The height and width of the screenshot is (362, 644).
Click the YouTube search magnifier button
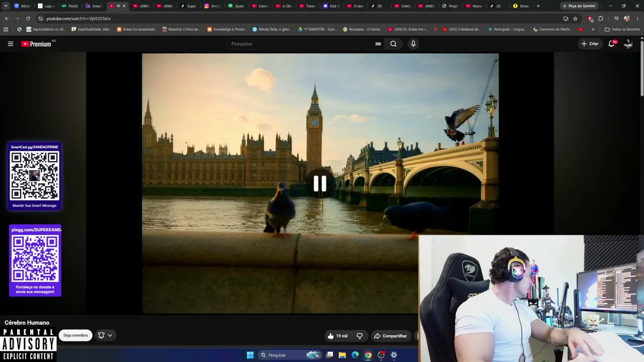click(x=393, y=44)
